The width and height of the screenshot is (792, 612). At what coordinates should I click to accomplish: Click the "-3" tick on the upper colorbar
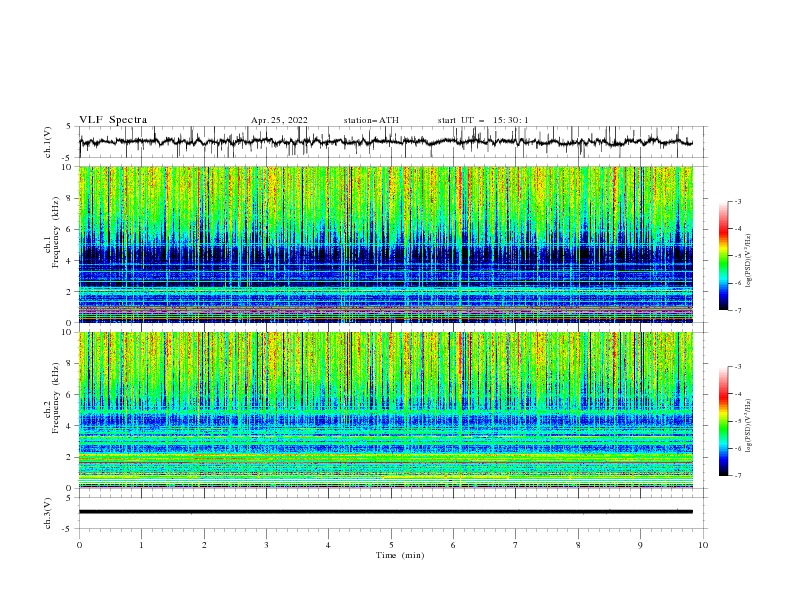click(737, 201)
